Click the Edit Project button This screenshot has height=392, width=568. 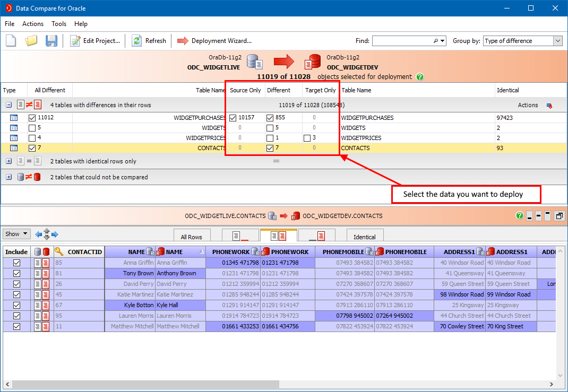click(96, 41)
